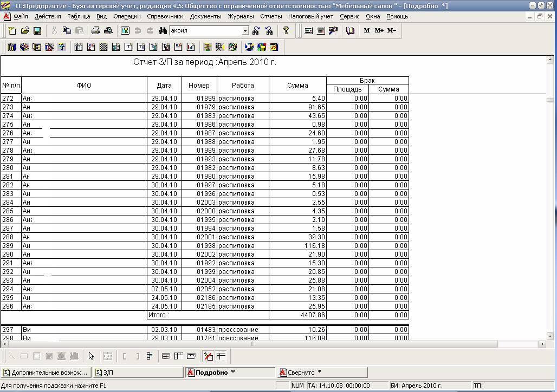Expand the search text dropdown showing акрил
The width and height of the screenshot is (557, 392).
click(245, 31)
